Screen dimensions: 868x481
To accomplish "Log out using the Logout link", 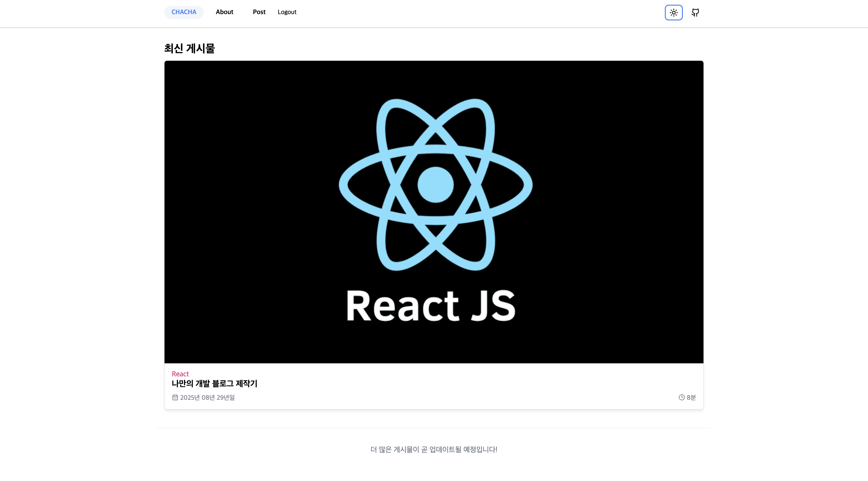I will [287, 12].
